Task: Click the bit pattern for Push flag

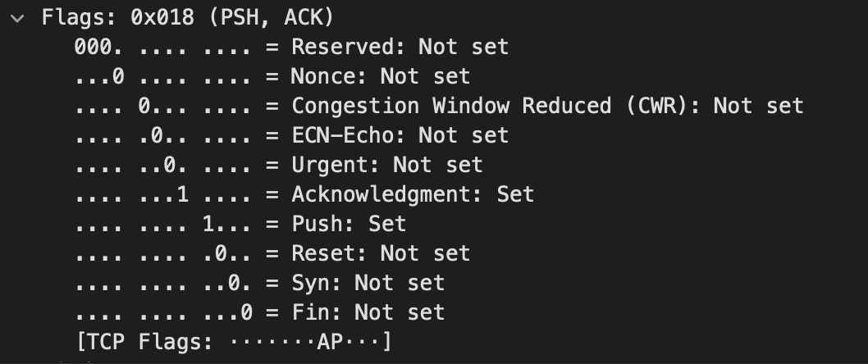Action: 163,224
